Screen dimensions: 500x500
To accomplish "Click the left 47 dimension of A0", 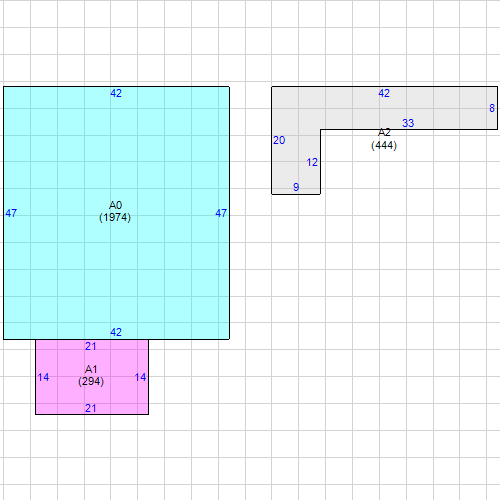I will [x=11, y=213].
